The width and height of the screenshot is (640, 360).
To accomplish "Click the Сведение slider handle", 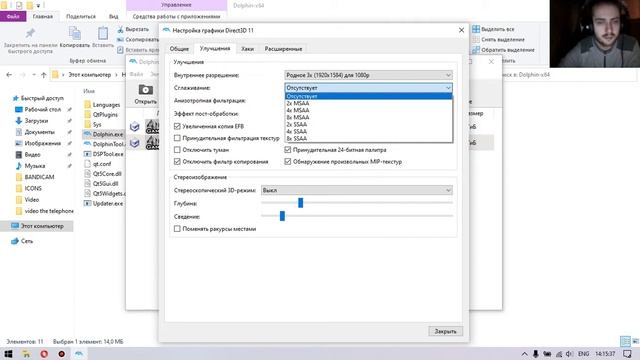I will (282, 216).
